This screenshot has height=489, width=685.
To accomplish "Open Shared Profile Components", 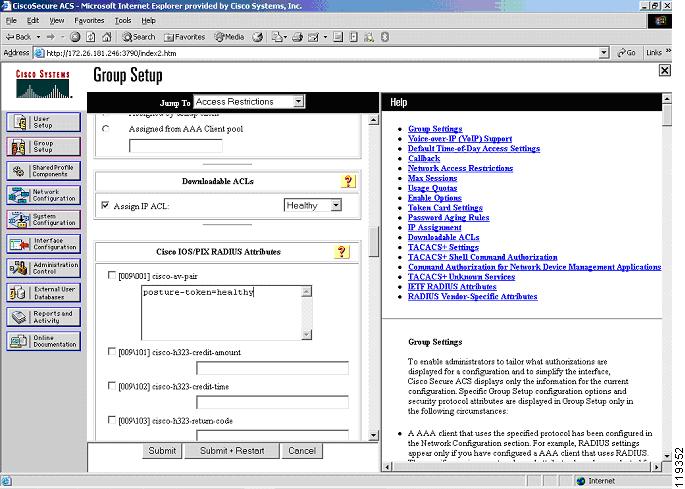I will (x=43, y=170).
